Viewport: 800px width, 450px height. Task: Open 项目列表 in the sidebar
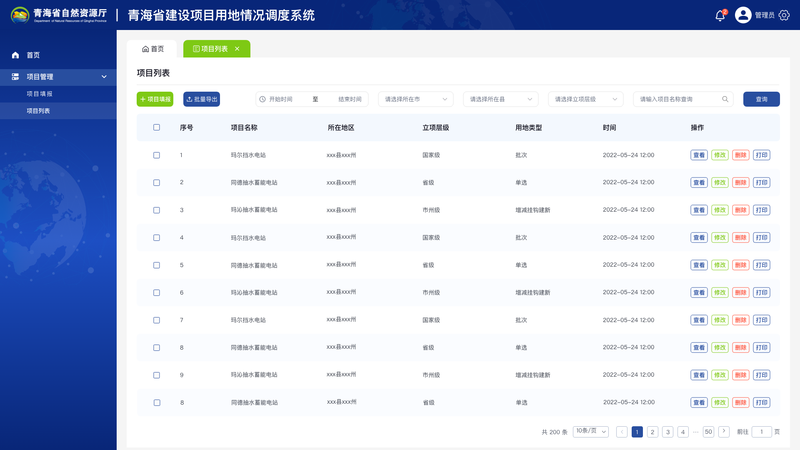(x=58, y=111)
